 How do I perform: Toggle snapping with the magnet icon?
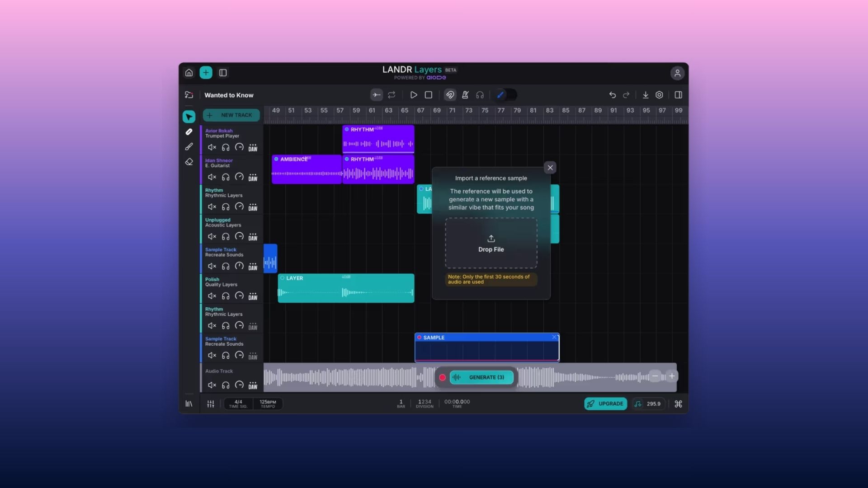[x=450, y=95]
